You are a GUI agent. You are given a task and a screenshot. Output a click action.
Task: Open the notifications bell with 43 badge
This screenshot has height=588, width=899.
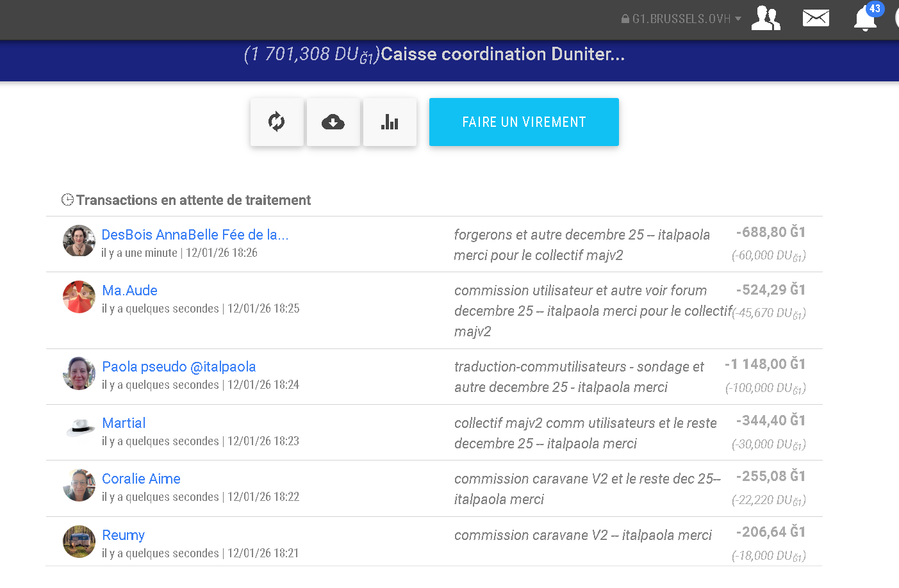click(x=865, y=19)
